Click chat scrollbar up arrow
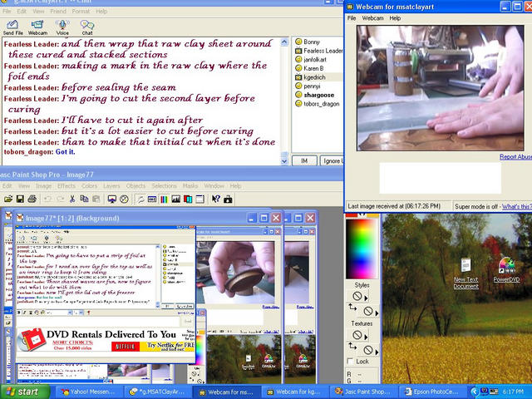The width and height of the screenshot is (532, 399). pos(284,42)
